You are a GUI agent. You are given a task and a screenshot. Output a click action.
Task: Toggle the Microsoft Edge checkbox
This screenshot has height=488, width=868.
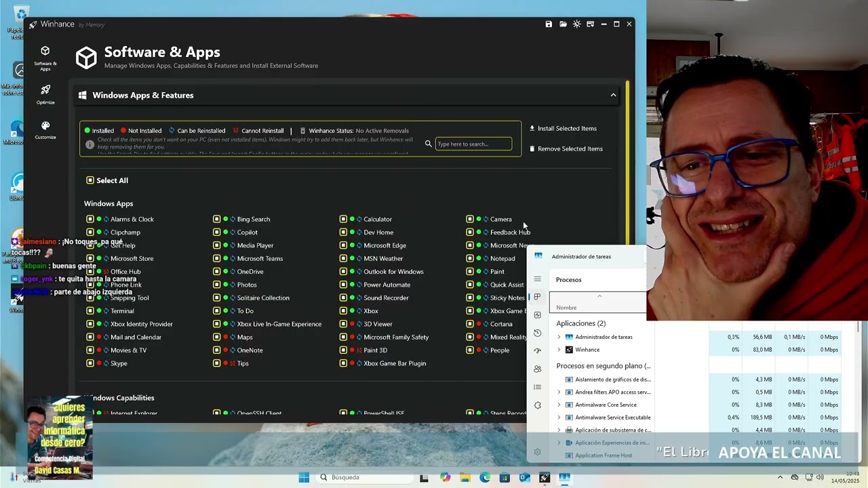click(343, 245)
